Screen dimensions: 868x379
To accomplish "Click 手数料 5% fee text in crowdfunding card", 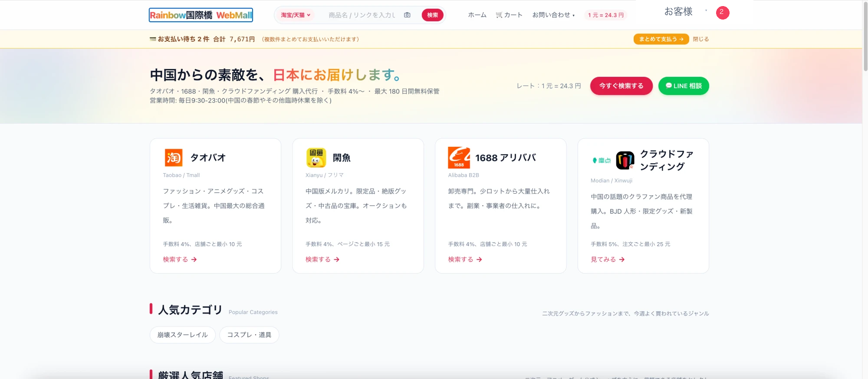I will [630, 244].
